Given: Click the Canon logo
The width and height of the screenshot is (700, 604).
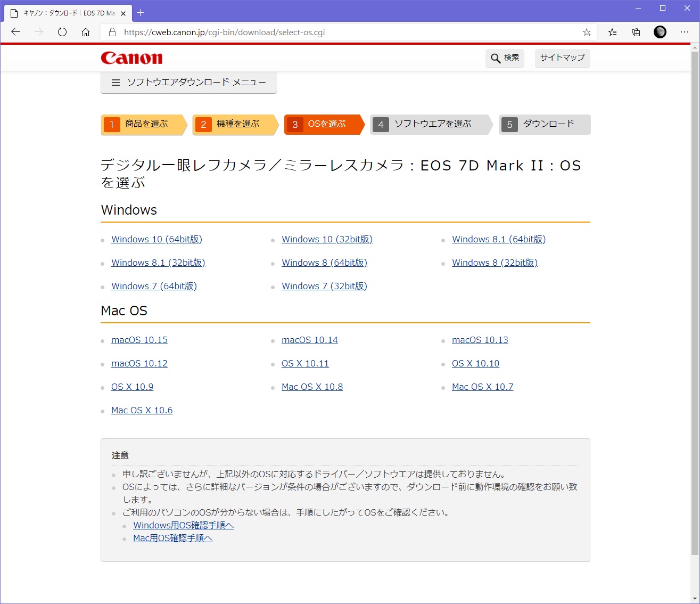Looking at the screenshot, I should click(x=131, y=58).
